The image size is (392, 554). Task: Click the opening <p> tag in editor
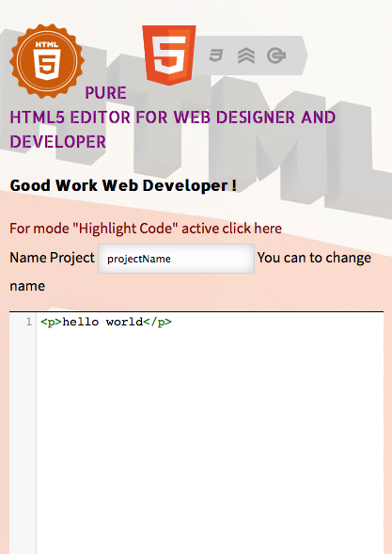tap(52, 322)
